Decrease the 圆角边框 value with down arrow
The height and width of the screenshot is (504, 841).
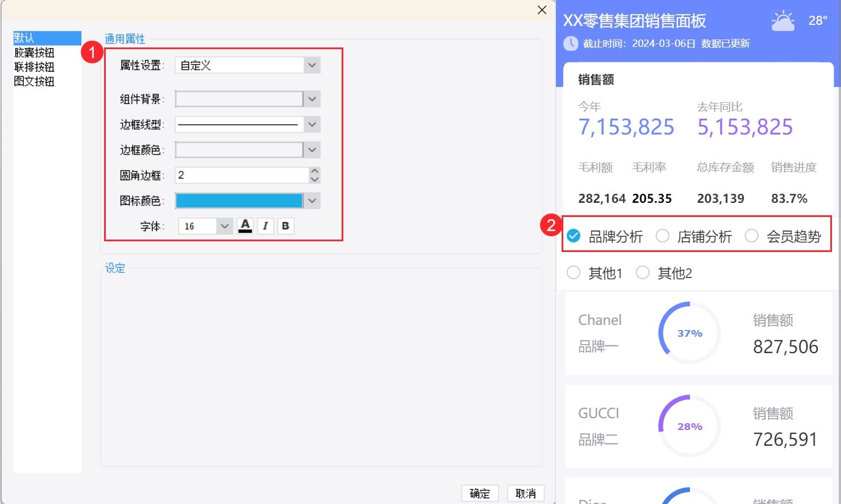click(315, 179)
